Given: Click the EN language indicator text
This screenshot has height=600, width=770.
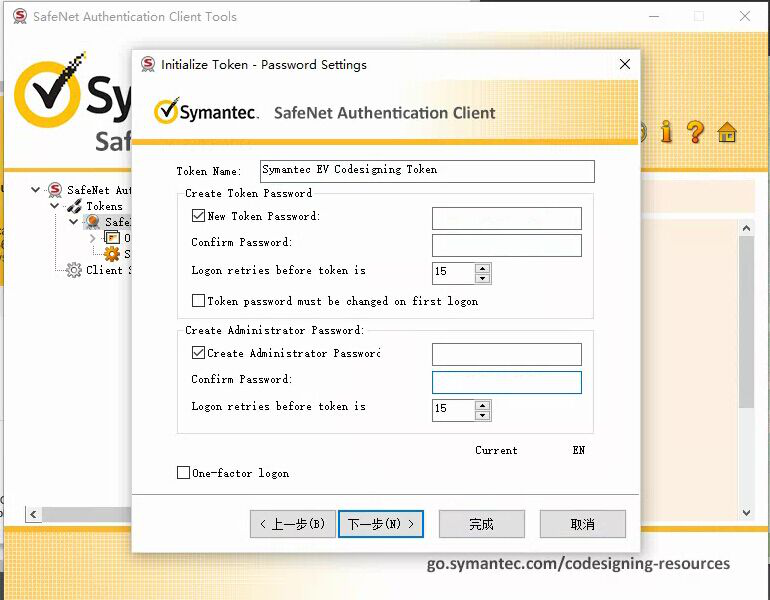Looking at the screenshot, I should (x=578, y=450).
